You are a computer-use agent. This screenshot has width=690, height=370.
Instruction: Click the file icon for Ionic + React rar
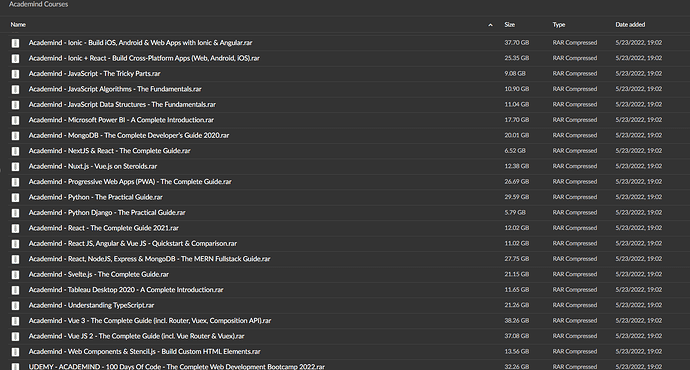click(15, 59)
